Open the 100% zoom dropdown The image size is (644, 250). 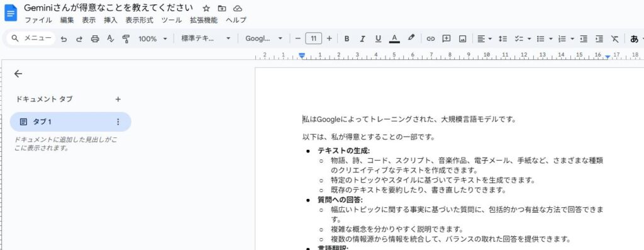coord(153,38)
